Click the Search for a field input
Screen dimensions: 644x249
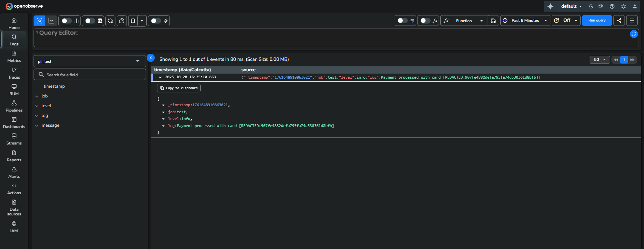pos(90,75)
